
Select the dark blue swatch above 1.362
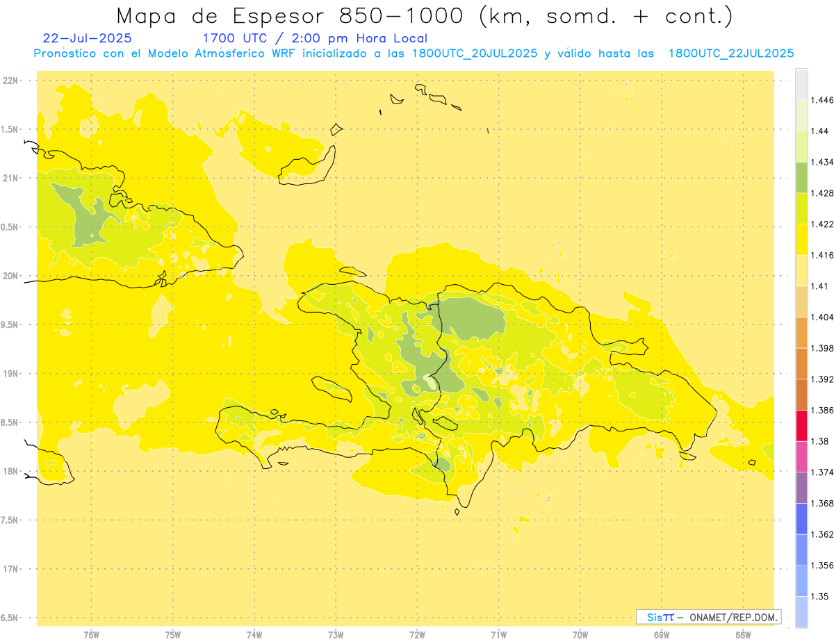point(801,518)
